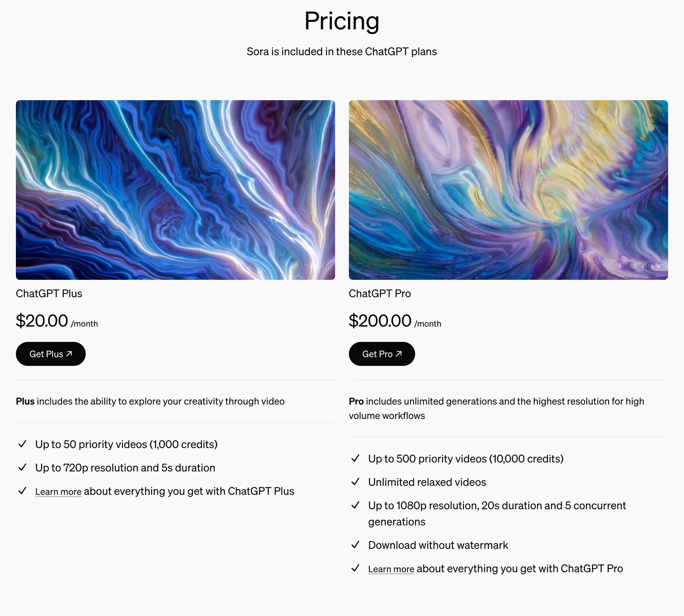The height and width of the screenshot is (616, 684).
Task: Click the ChatGPT Pro plan title
Action: 380,293
